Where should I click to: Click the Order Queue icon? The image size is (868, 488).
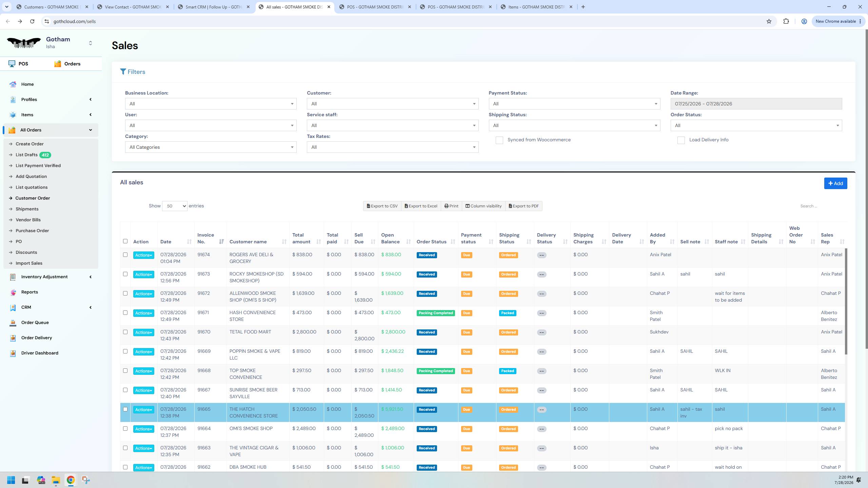click(13, 323)
